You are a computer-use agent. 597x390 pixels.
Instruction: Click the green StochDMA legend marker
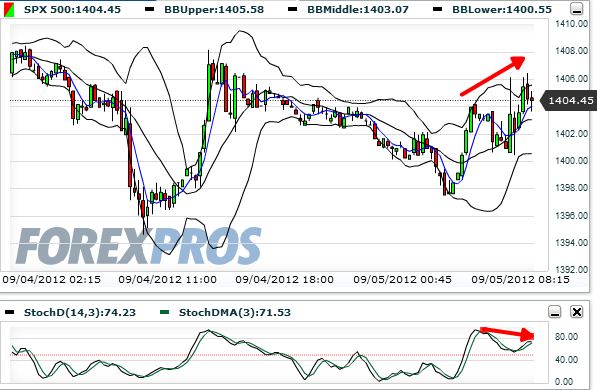164,313
